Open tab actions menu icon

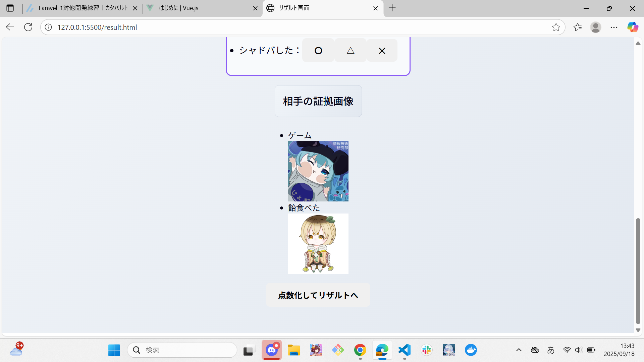[10, 8]
